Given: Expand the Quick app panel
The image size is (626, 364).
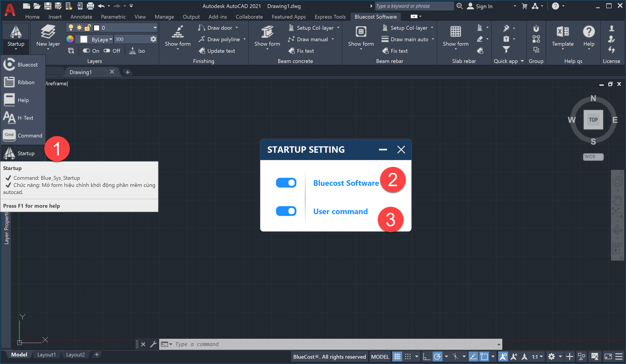Looking at the screenshot, I should click(x=522, y=61).
